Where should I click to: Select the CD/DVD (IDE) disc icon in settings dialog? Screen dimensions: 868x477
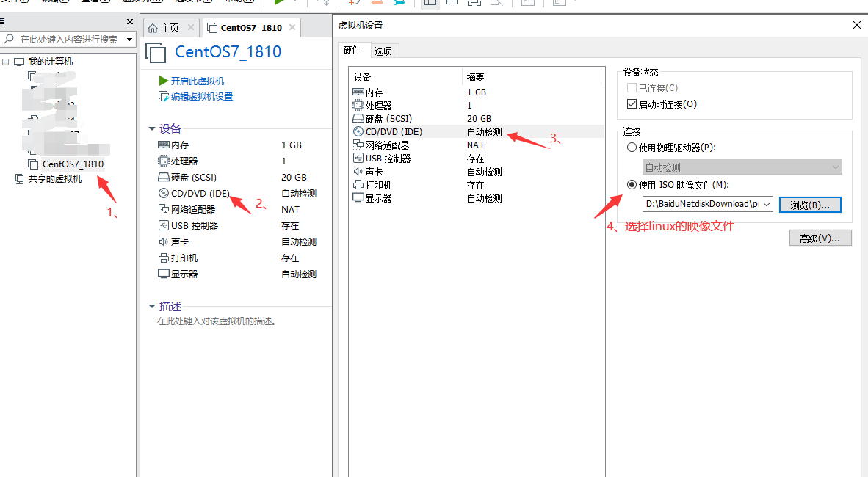pyautogui.click(x=358, y=131)
